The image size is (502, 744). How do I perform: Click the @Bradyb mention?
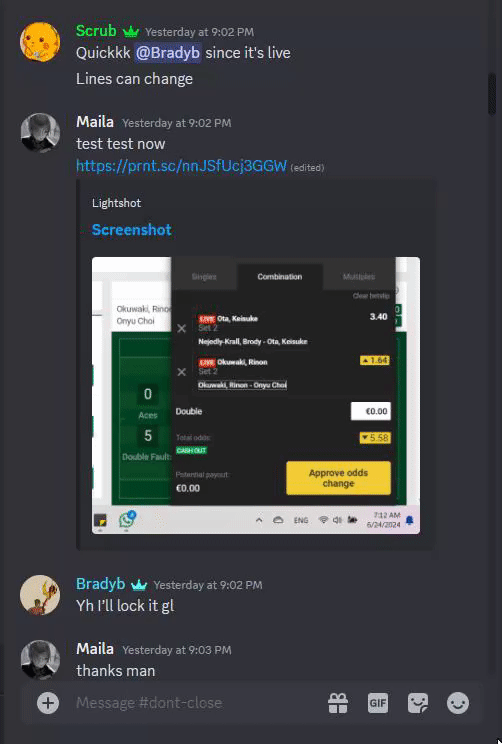168,53
